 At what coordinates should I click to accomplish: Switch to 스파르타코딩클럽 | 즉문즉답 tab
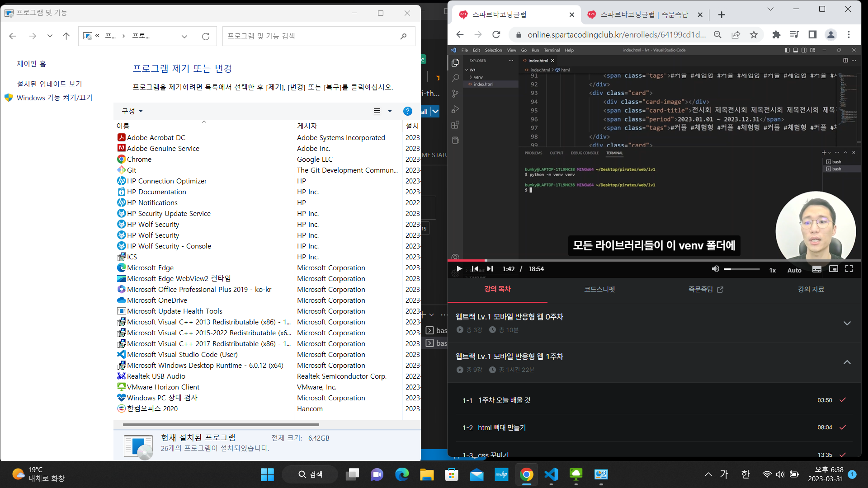pyautogui.click(x=644, y=14)
